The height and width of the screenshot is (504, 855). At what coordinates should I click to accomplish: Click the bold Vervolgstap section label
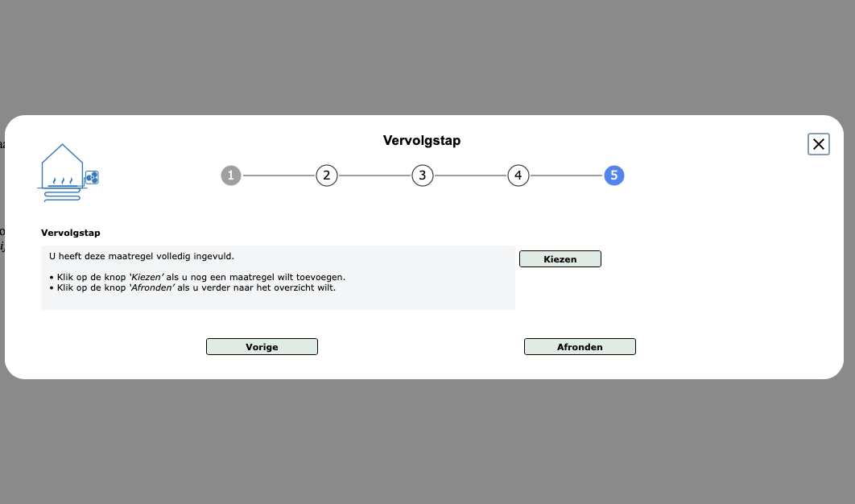71,233
